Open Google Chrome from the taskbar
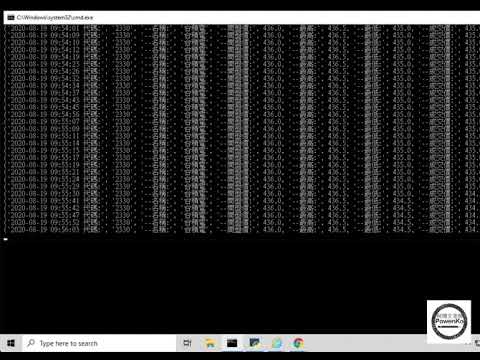Image resolution: width=480 pixels, height=360 pixels. pyautogui.click(x=298, y=343)
